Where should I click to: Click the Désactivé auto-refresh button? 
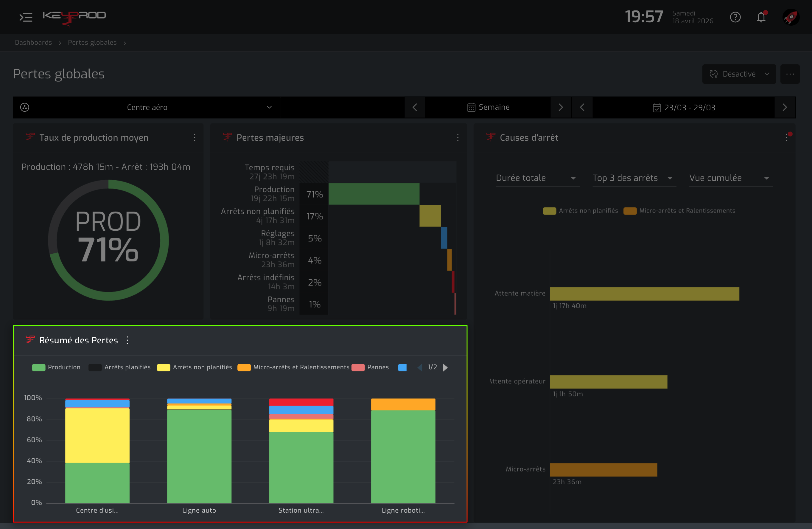click(x=739, y=74)
